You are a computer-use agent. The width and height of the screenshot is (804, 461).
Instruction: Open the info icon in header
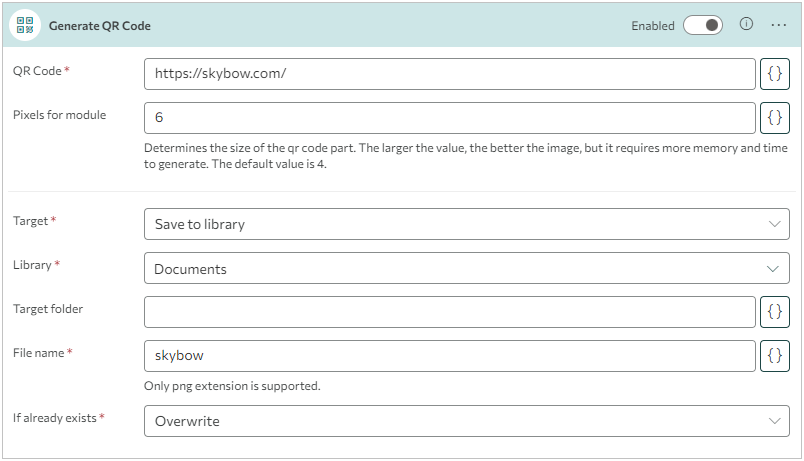[x=746, y=25]
